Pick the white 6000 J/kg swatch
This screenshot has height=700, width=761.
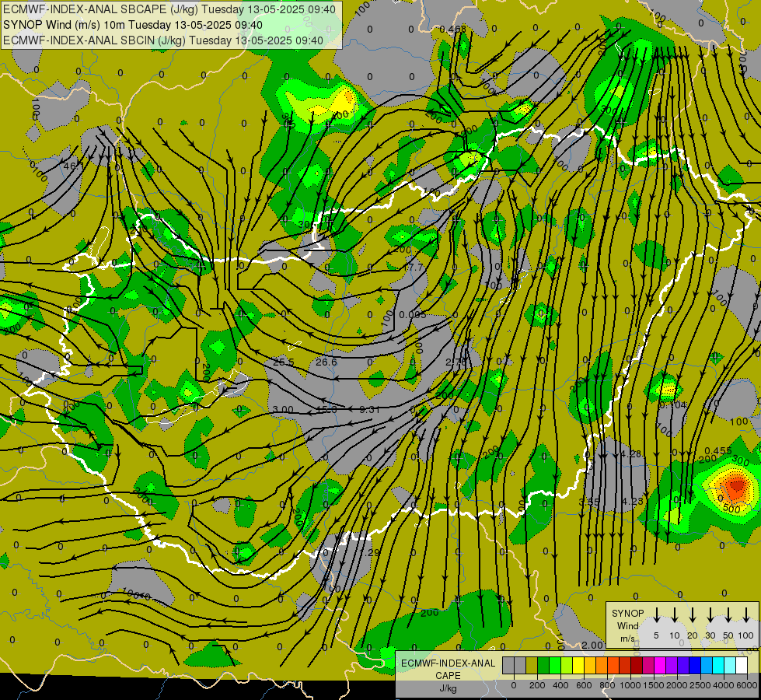pos(742,665)
